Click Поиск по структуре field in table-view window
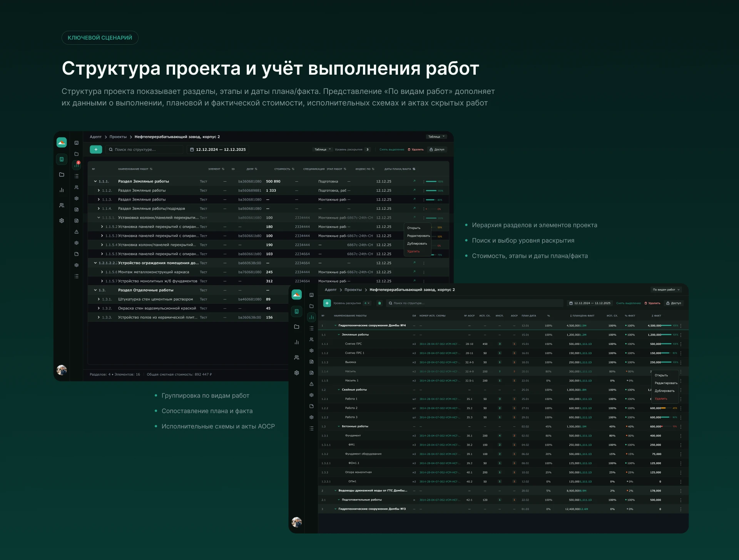Viewport: 739px width, 560px height. click(x=145, y=149)
